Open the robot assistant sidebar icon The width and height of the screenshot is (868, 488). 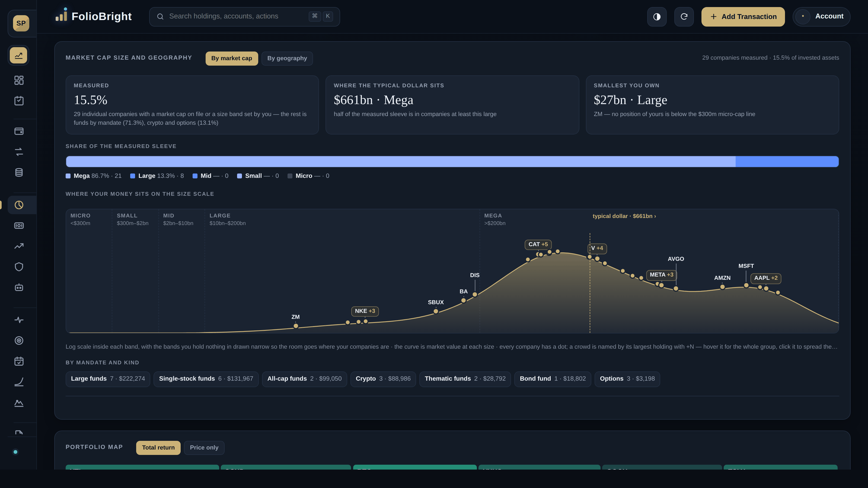[x=19, y=287]
